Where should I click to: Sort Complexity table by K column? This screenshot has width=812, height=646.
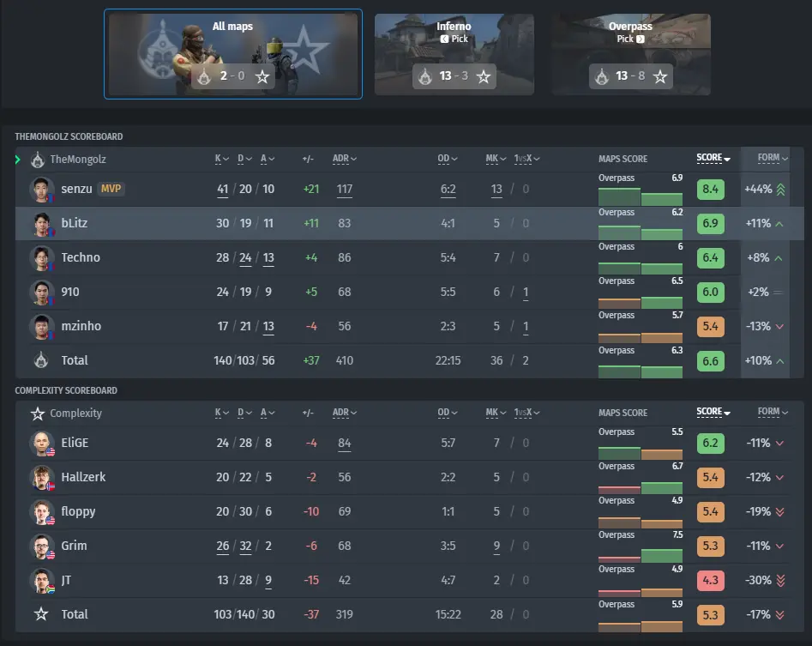[x=221, y=413]
